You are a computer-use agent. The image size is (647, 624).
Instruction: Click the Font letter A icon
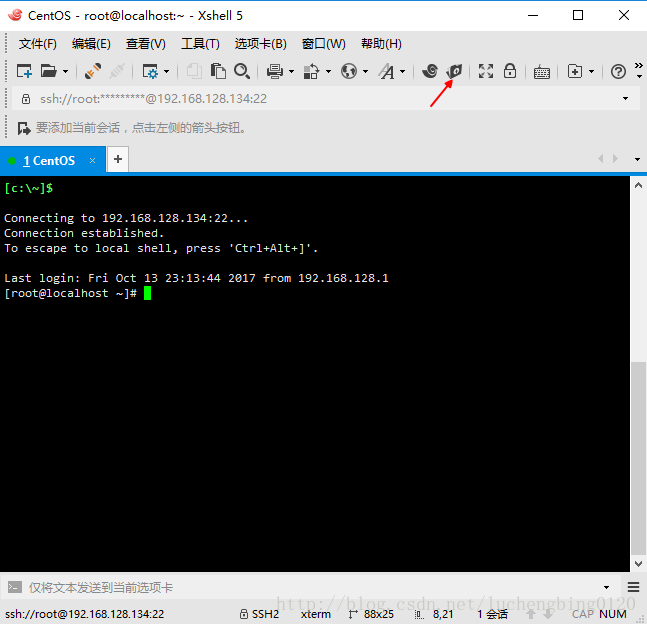pyautogui.click(x=387, y=71)
